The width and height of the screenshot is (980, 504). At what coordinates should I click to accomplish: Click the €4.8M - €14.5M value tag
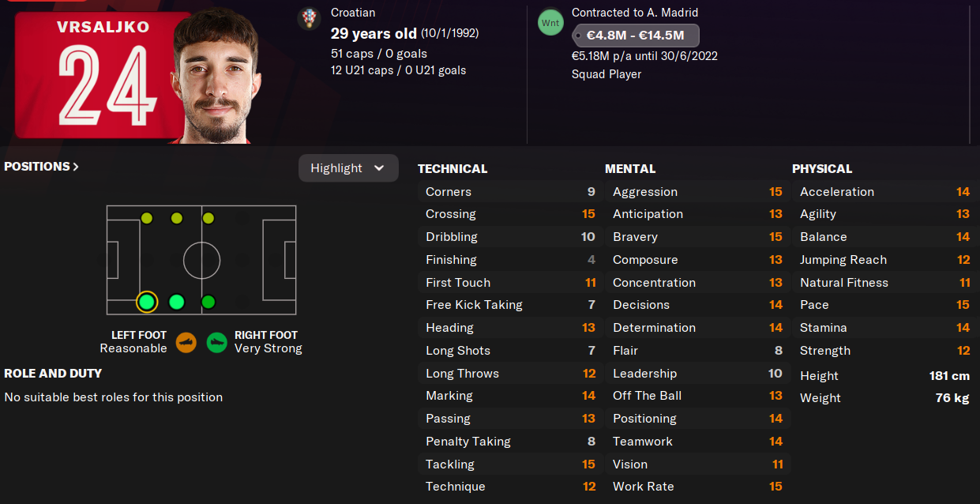(635, 36)
